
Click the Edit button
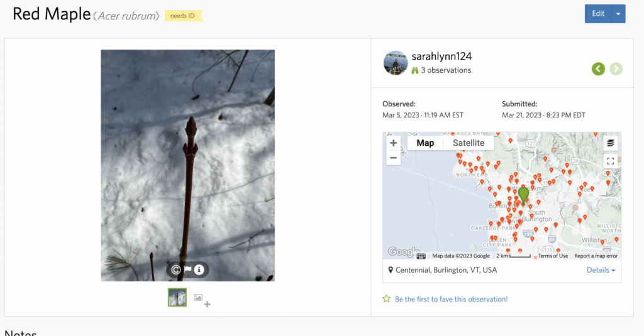click(598, 14)
